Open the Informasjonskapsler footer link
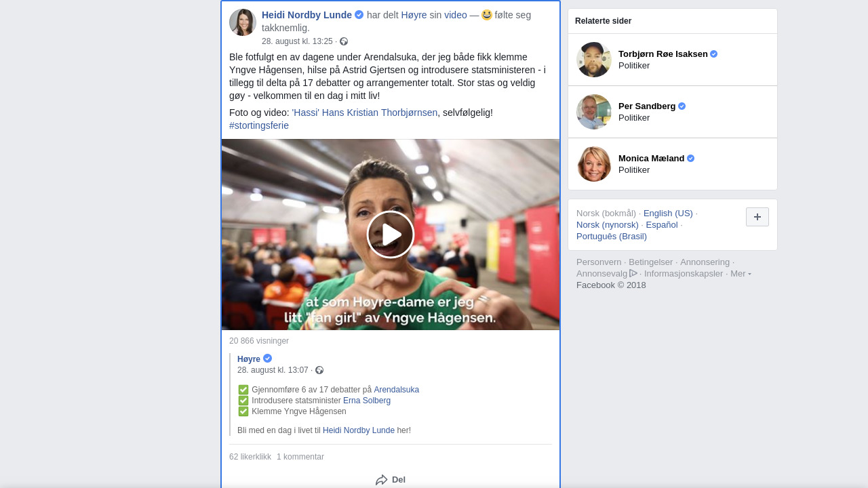Screen dimensions: 868x488 pos(684,274)
